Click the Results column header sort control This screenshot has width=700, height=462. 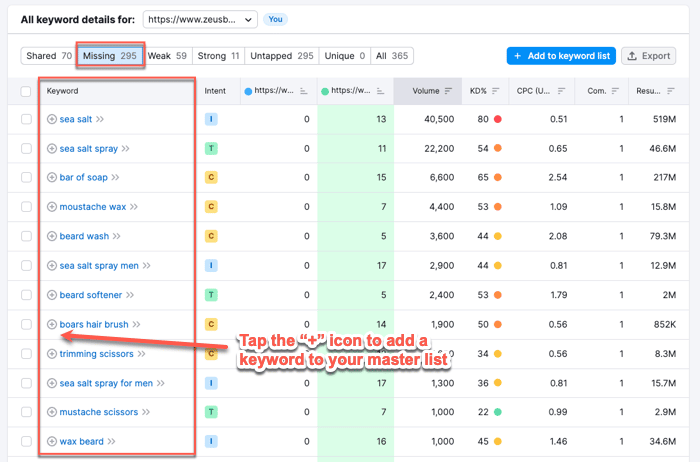coord(669,91)
